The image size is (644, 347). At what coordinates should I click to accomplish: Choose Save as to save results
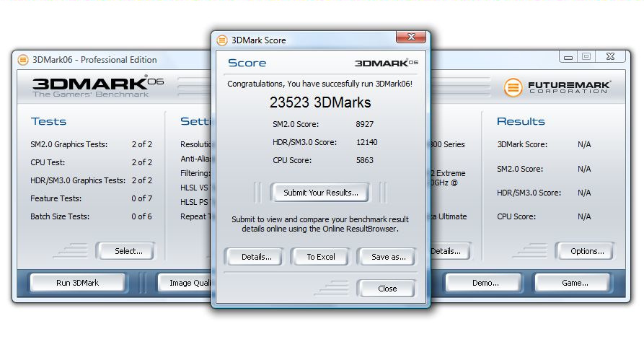pyautogui.click(x=387, y=257)
